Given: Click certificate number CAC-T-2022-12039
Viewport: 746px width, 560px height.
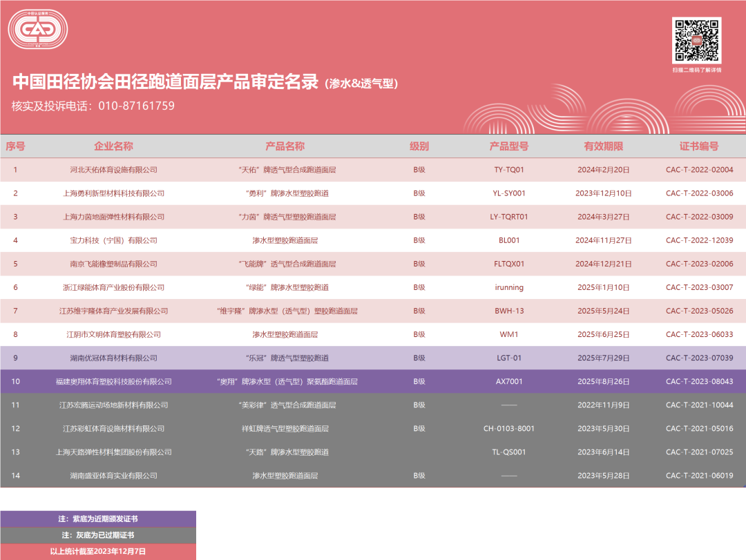Looking at the screenshot, I should [699, 240].
